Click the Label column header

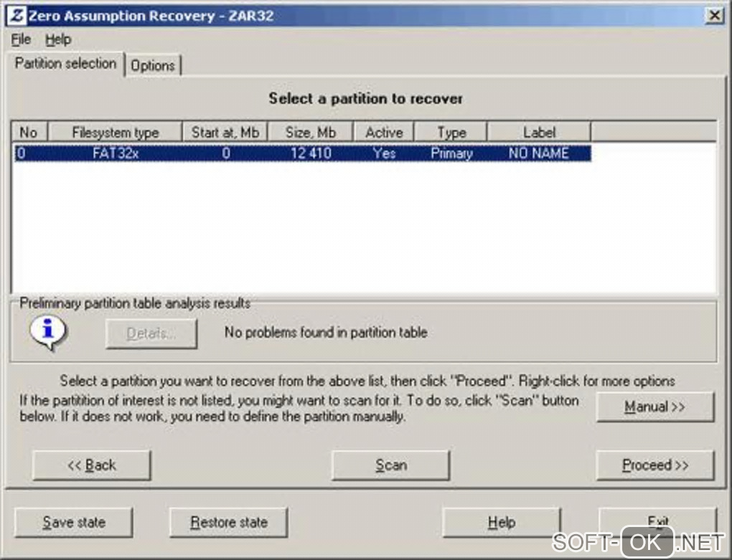point(539,133)
